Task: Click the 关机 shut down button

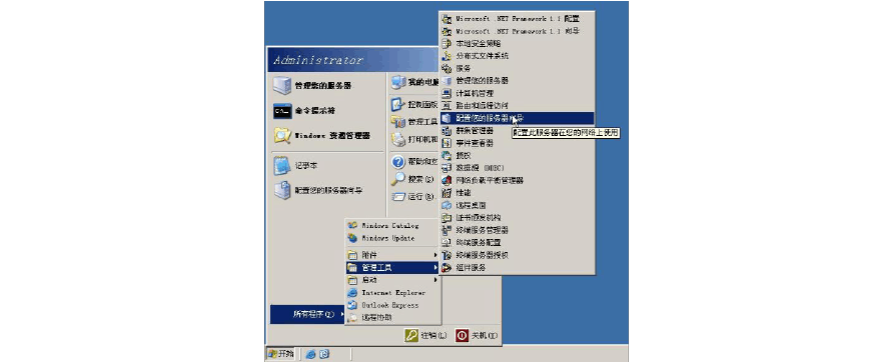Action: (x=477, y=336)
